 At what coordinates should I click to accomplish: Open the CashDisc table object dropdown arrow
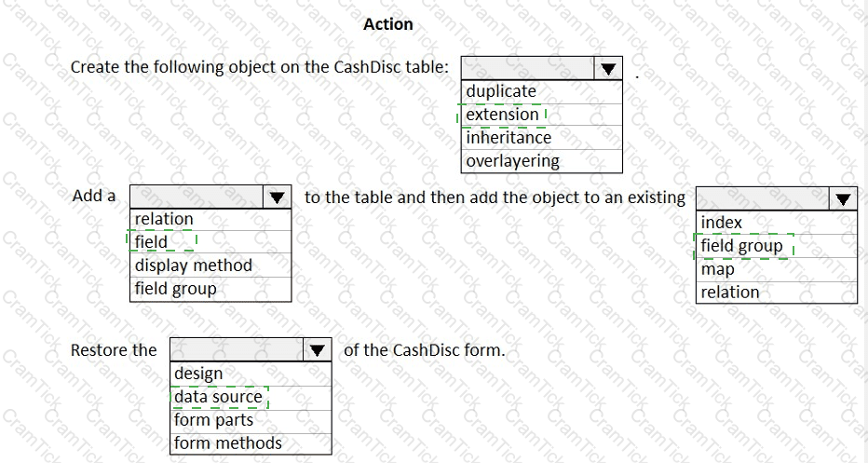(x=608, y=69)
